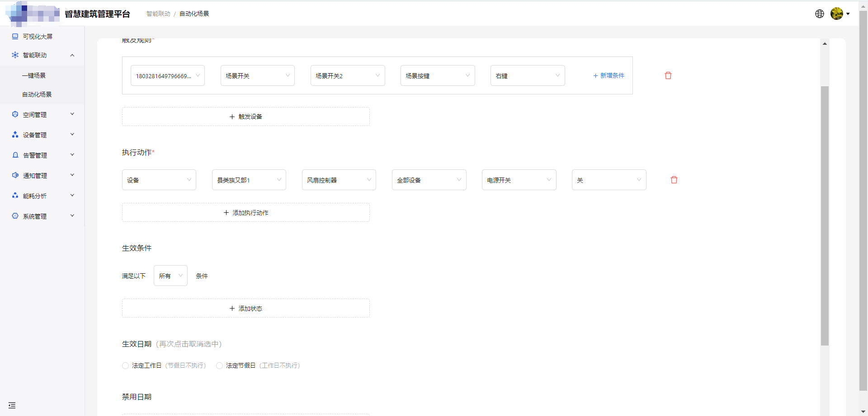This screenshot has width=868, height=416.
Task: Delete the trigger rule with red trash icon
Action: (668, 75)
